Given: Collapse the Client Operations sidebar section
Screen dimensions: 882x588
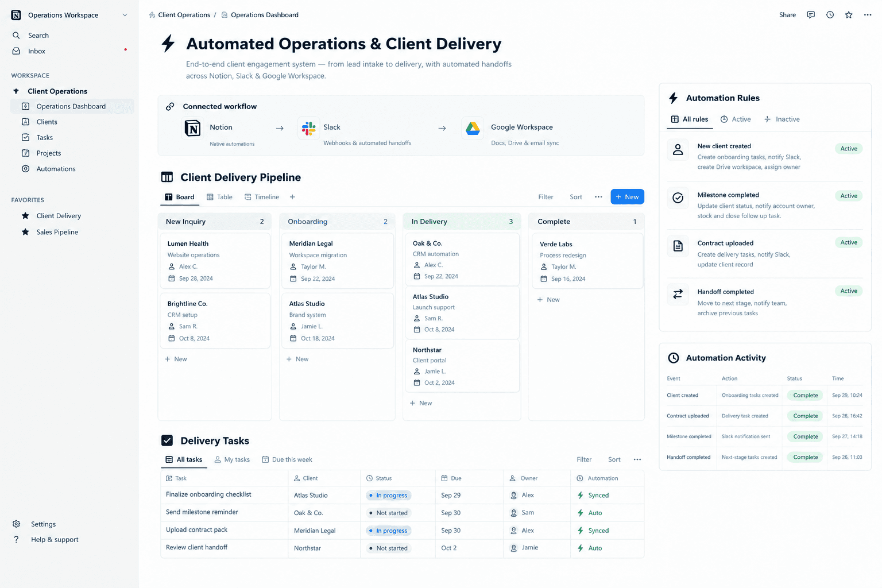Looking at the screenshot, I should click(16, 91).
